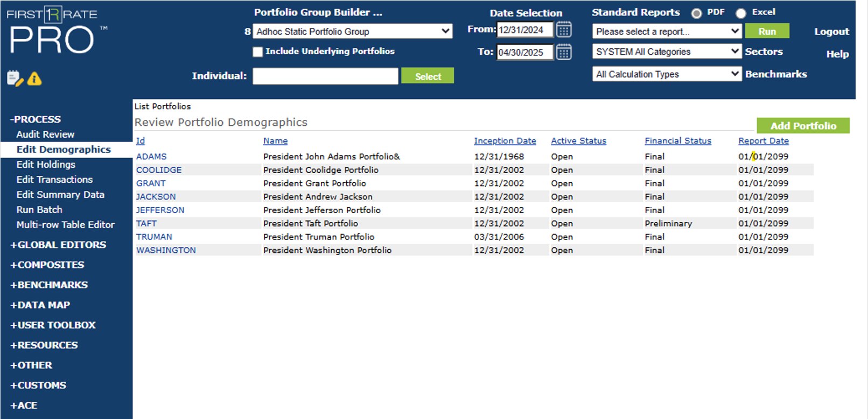The width and height of the screenshot is (868, 419).
Task: Click the Individual text input field
Action: pos(325,76)
